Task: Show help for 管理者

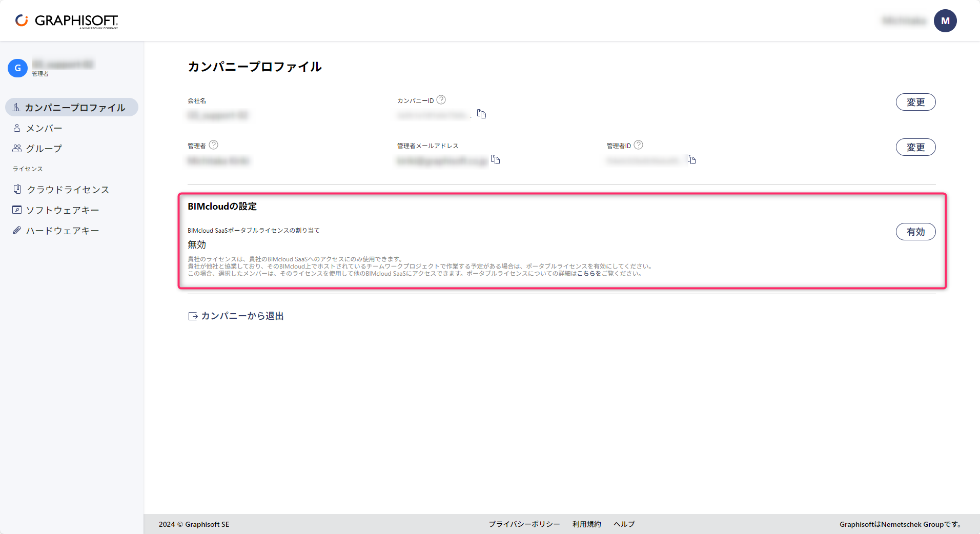Action: (x=214, y=145)
